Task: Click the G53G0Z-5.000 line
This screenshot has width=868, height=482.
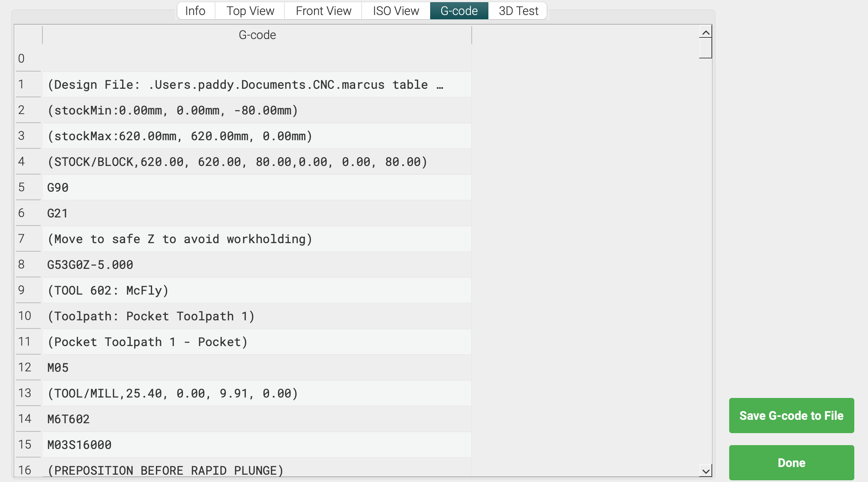Action: tap(257, 265)
